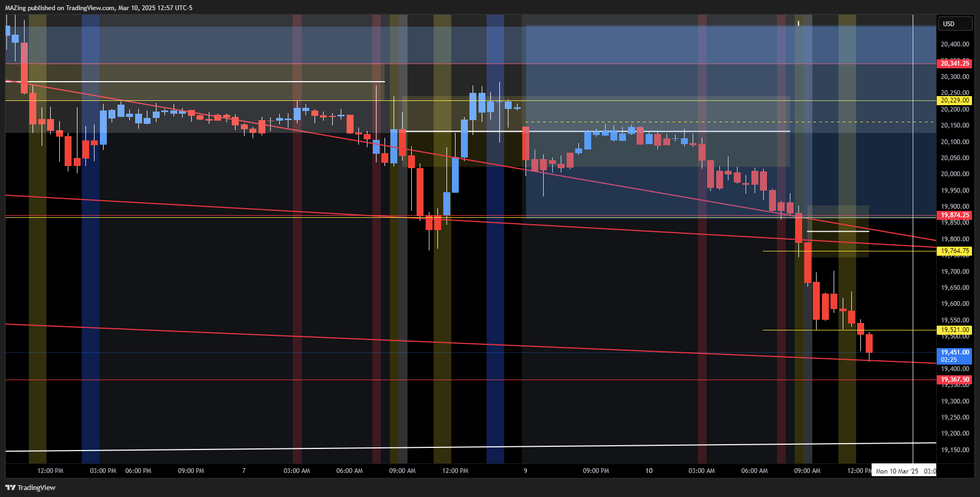Click the 19,700.00 price axis tick
Image resolution: width=980 pixels, height=497 pixels.
[955, 272]
